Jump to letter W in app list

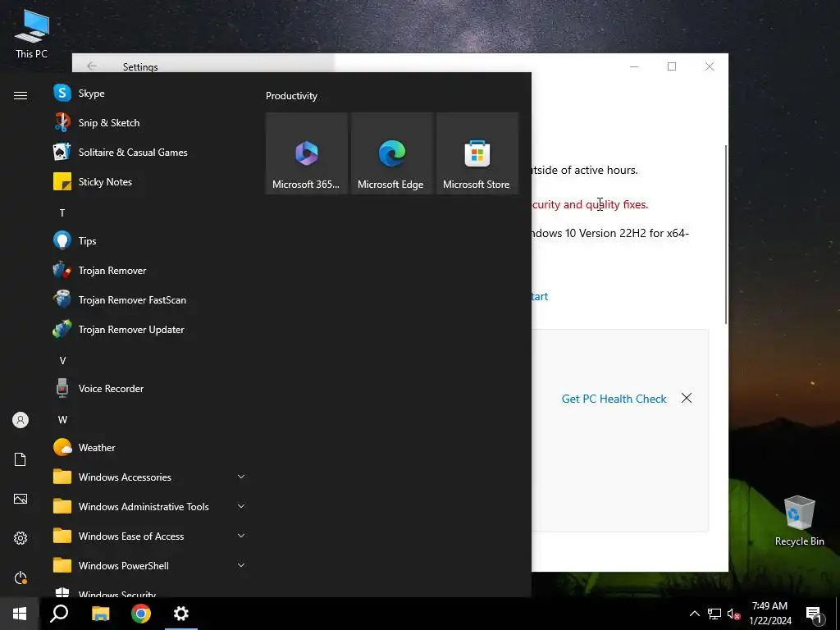point(62,419)
